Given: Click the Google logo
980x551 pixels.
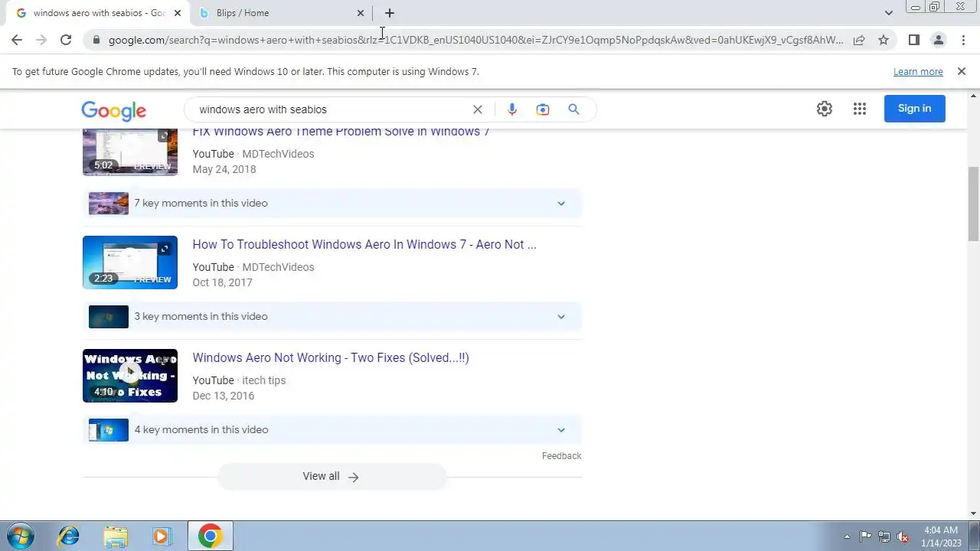Looking at the screenshot, I should pyautogui.click(x=113, y=110).
